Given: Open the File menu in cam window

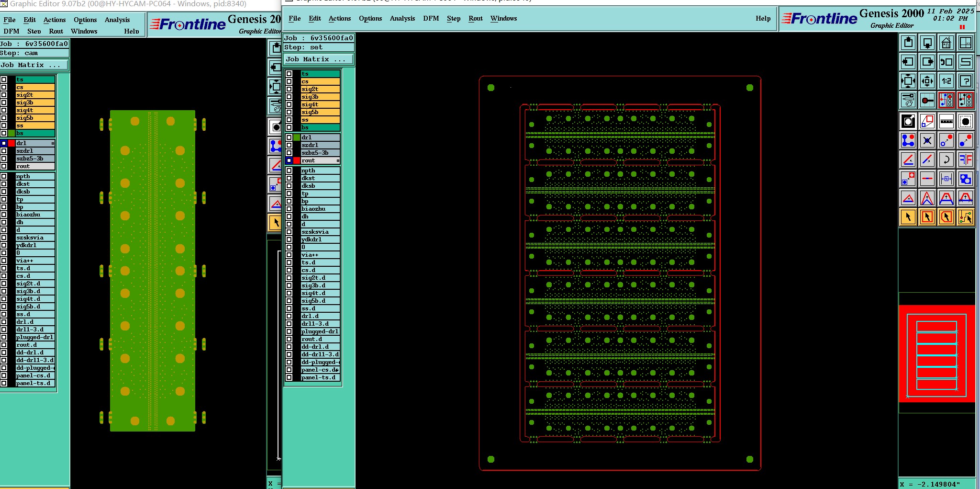Looking at the screenshot, I should pos(10,20).
